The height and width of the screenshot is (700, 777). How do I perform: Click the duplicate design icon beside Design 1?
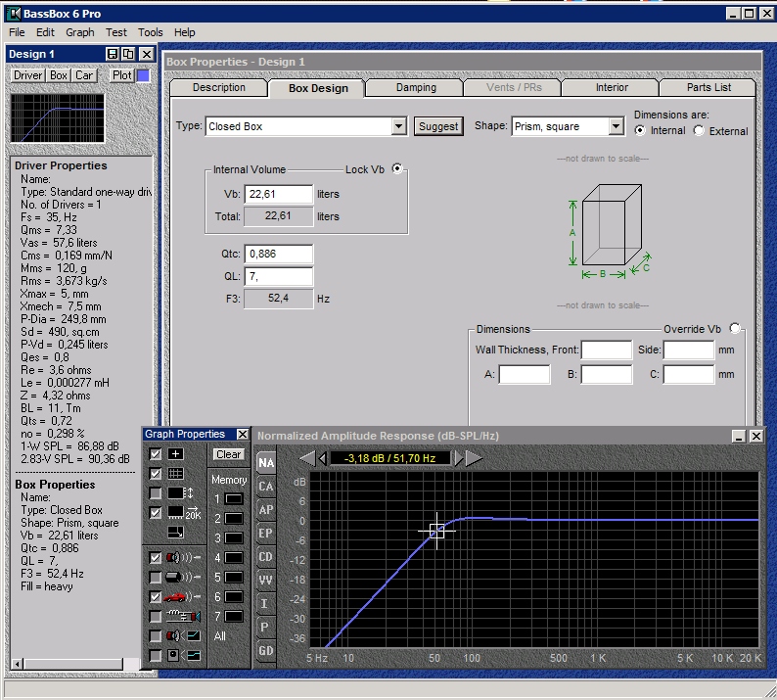click(x=128, y=54)
